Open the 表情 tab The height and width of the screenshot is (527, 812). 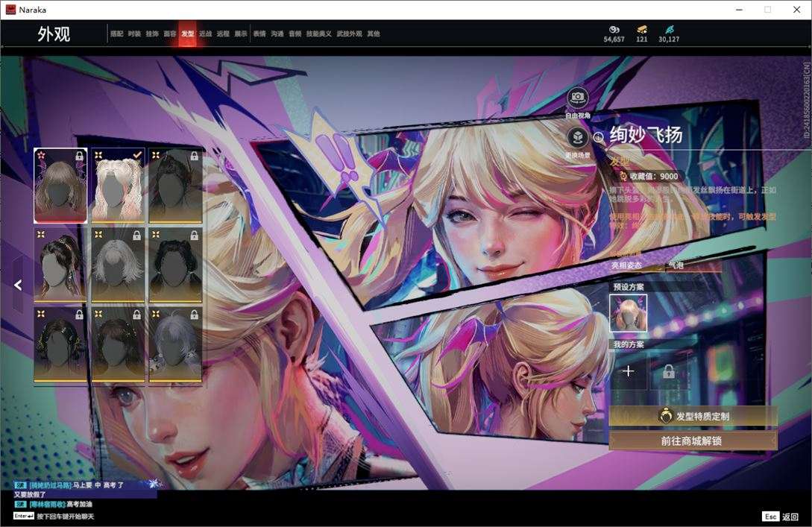pos(259,34)
